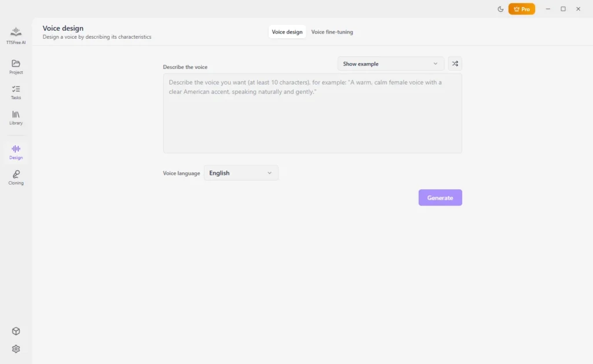The height and width of the screenshot is (364, 593).
Task: Click the Generate button
Action: coord(440,198)
